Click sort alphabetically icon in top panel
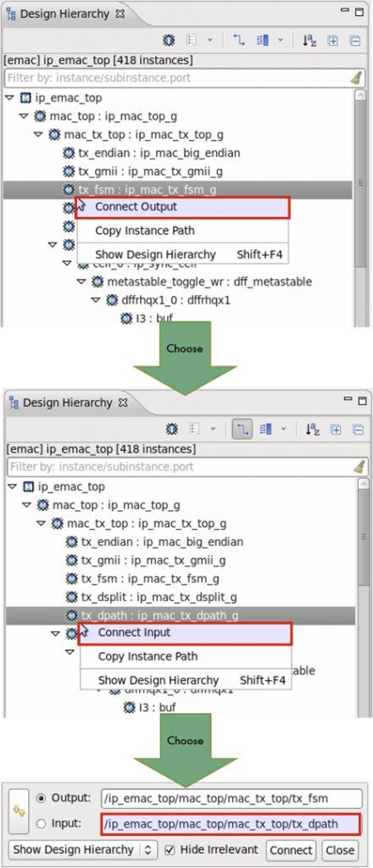The height and width of the screenshot is (868, 373). 309,41
